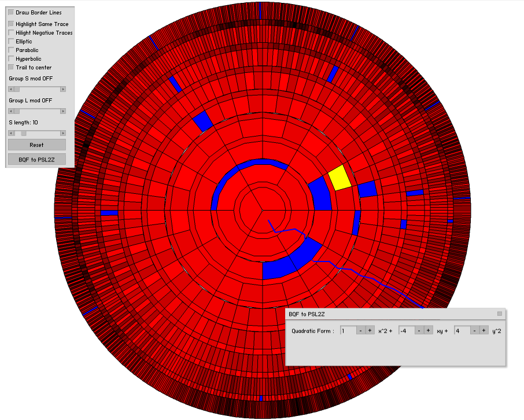This screenshot has height=420, width=524.
Task: Click right arrow of S length slider
Action: [x=63, y=133]
